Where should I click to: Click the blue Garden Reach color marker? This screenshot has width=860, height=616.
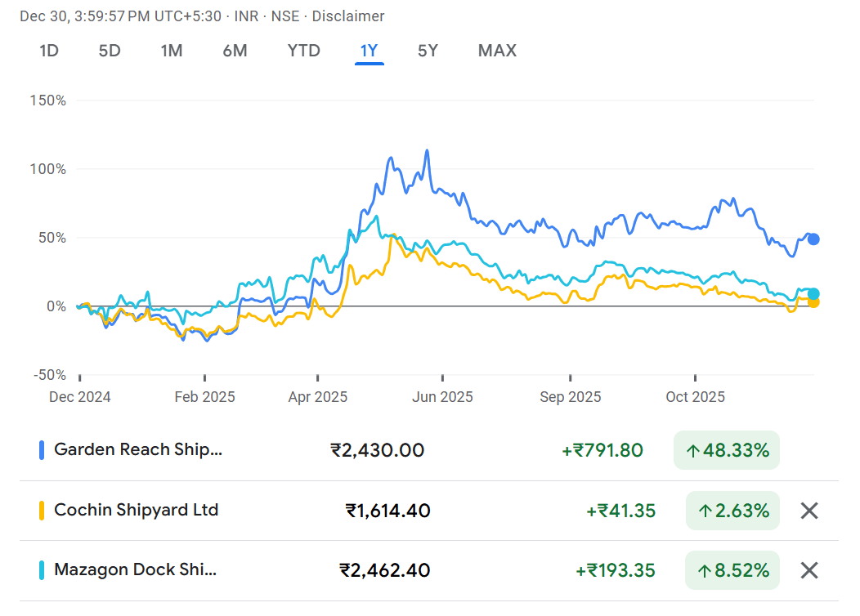pyautogui.click(x=42, y=449)
